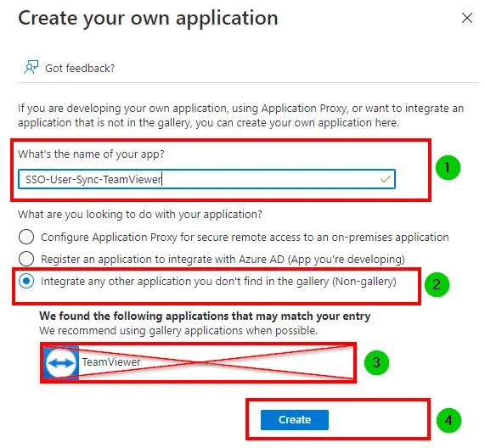The width and height of the screenshot is (485, 448).
Task: Click into the app name input field
Action: [206, 179]
